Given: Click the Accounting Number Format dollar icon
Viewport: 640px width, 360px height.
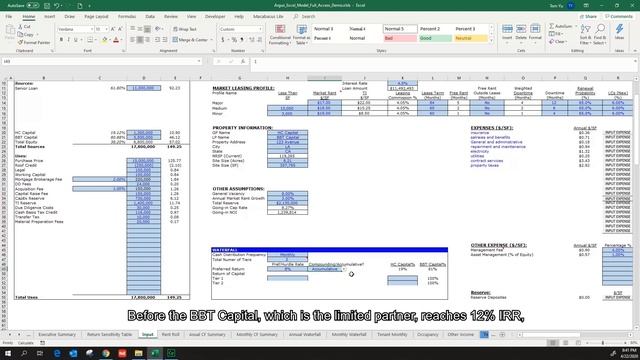Looking at the screenshot, I should tap(222, 40).
